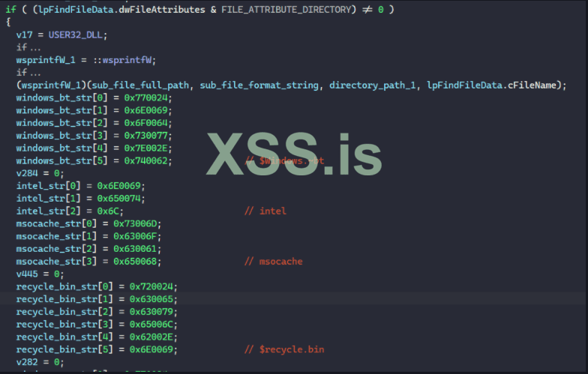588x374 pixels.
Task: Select value 0x770024 on windows_bt_str[0] line
Action: [x=145, y=97]
